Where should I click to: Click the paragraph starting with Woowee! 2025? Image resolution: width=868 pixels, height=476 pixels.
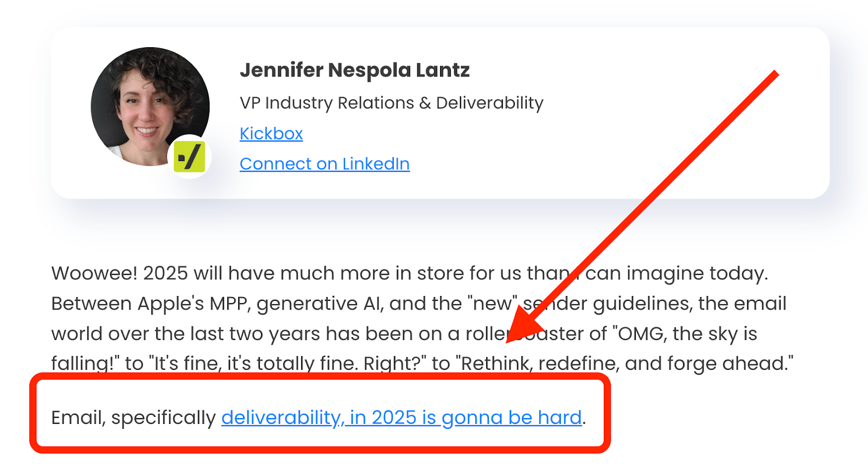(422, 318)
